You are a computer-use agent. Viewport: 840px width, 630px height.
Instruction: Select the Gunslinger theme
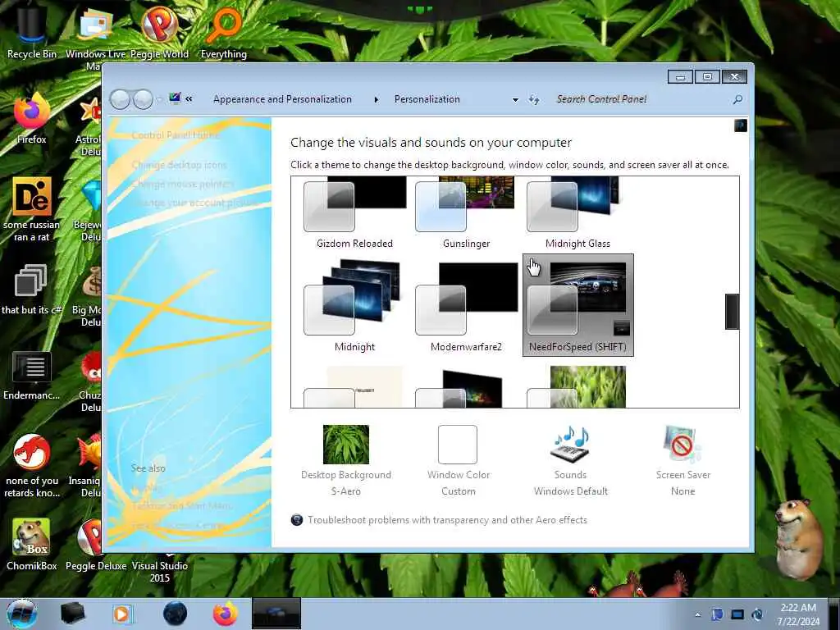[466, 213]
